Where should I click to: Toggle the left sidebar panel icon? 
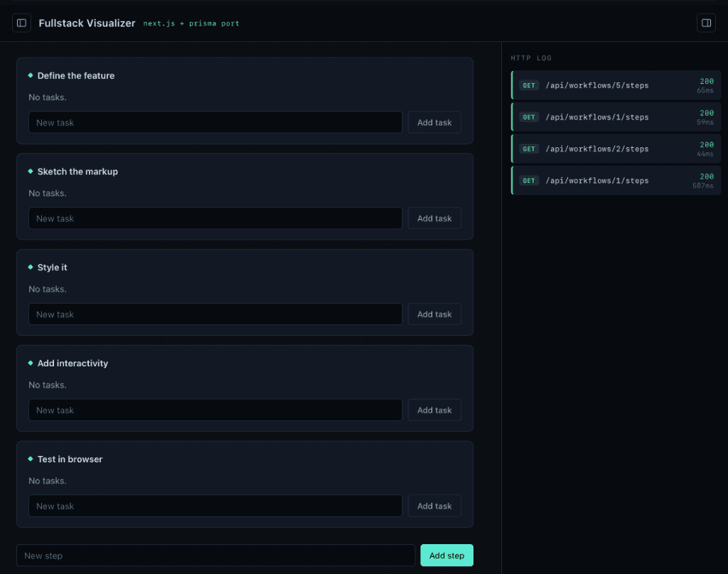click(x=21, y=23)
